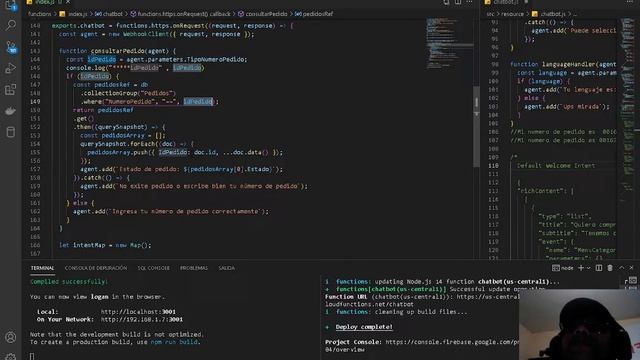Select terminal icon in right terminal list
The width and height of the screenshot is (640, 360).
click(632, 280)
